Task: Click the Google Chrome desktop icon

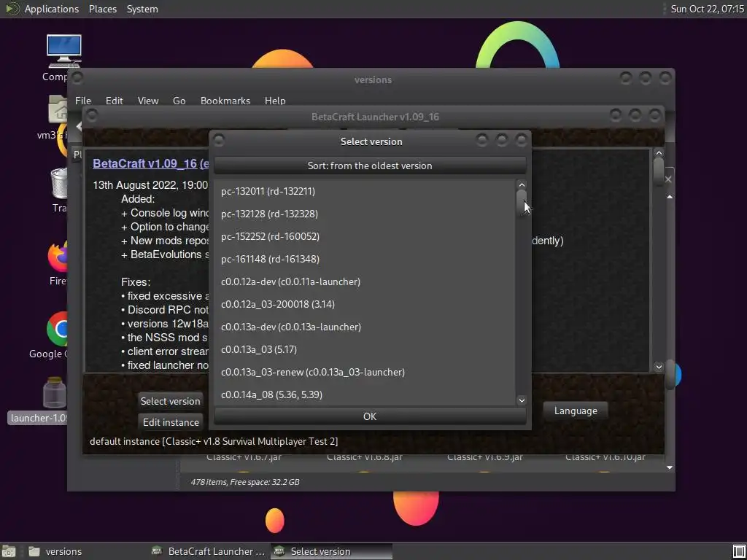Action: [58, 329]
